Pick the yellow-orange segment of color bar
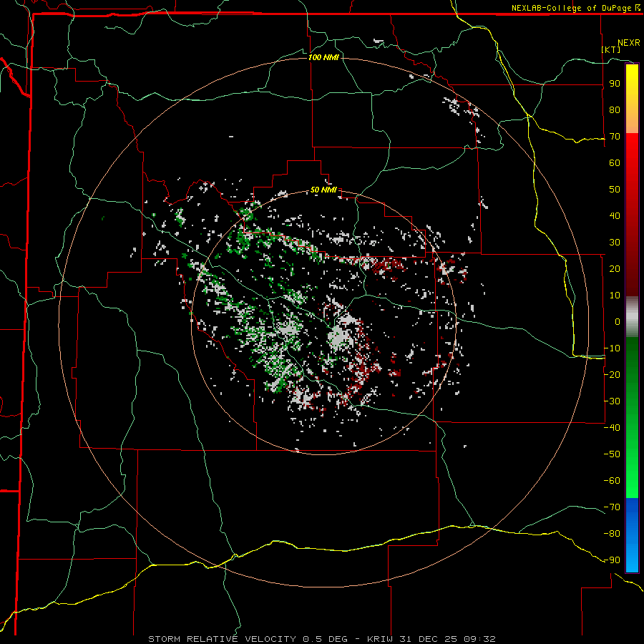 point(632,99)
